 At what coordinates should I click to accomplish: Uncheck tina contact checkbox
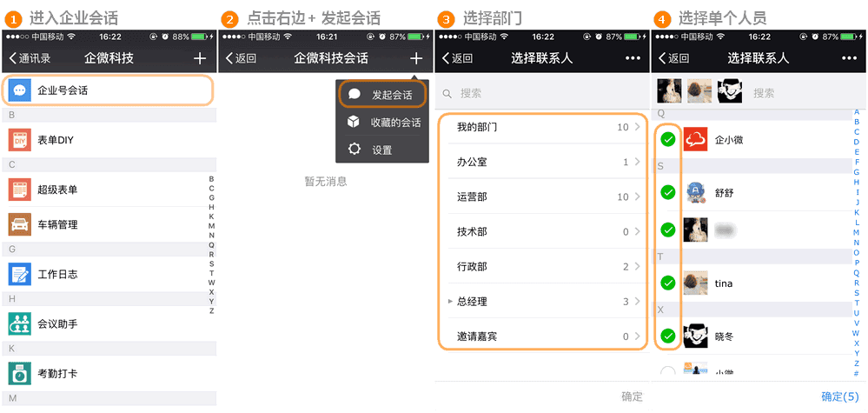[668, 283]
